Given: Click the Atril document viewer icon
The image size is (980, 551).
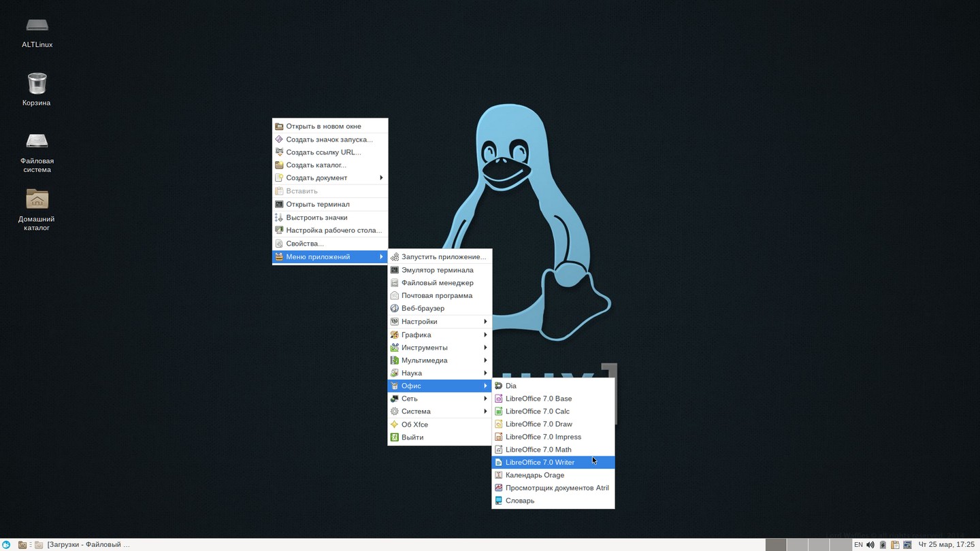Looking at the screenshot, I should (x=498, y=488).
